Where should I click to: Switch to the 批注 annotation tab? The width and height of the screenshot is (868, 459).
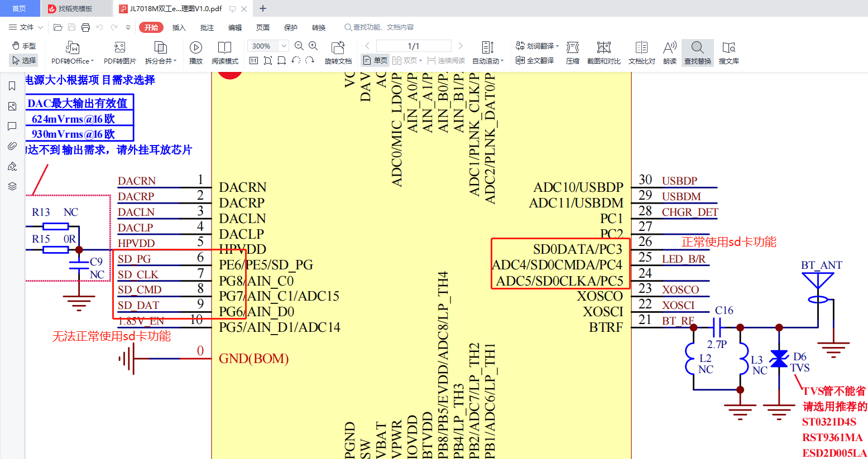tap(207, 27)
